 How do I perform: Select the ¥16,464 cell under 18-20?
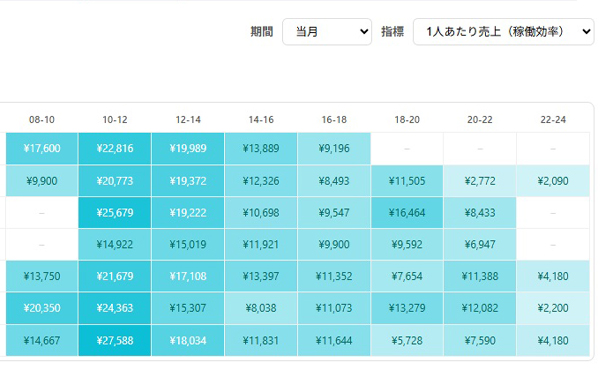coord(407,213)
